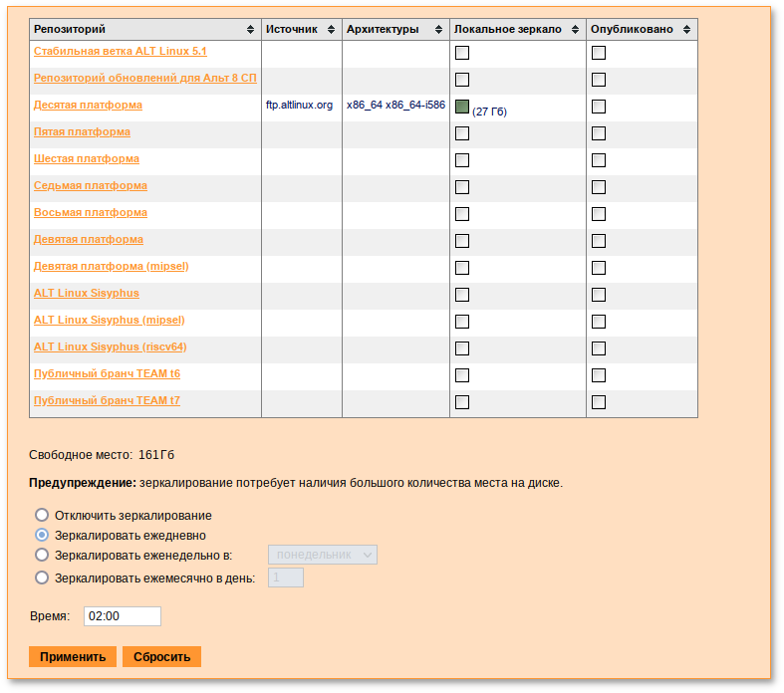
Task: Select Зеркалировать ежемесячно в день option
Action: pyautogui.click(x=42, y=577)
